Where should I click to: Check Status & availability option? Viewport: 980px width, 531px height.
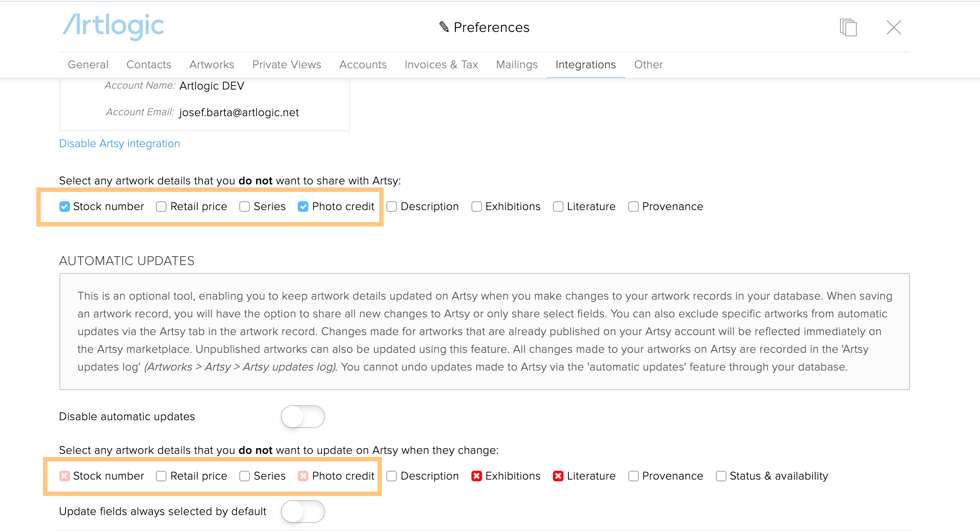click(721, 476)
